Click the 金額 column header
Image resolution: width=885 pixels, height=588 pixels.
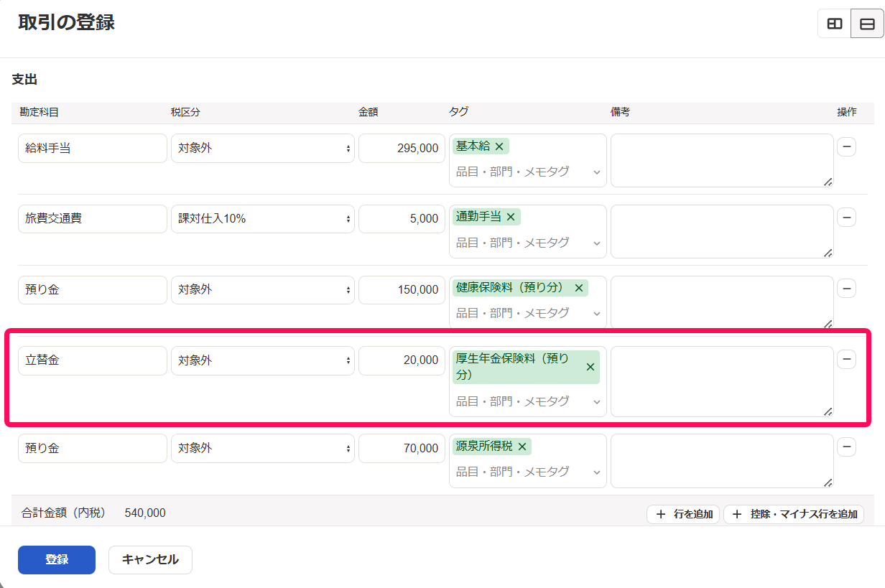[x=368, y=112]
